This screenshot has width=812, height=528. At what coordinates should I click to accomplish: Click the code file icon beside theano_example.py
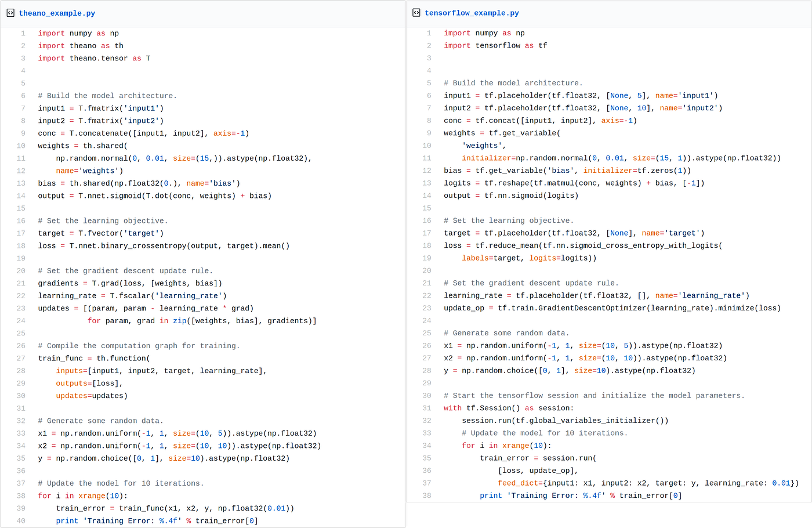pyautogui.click(x=10, y=13)
